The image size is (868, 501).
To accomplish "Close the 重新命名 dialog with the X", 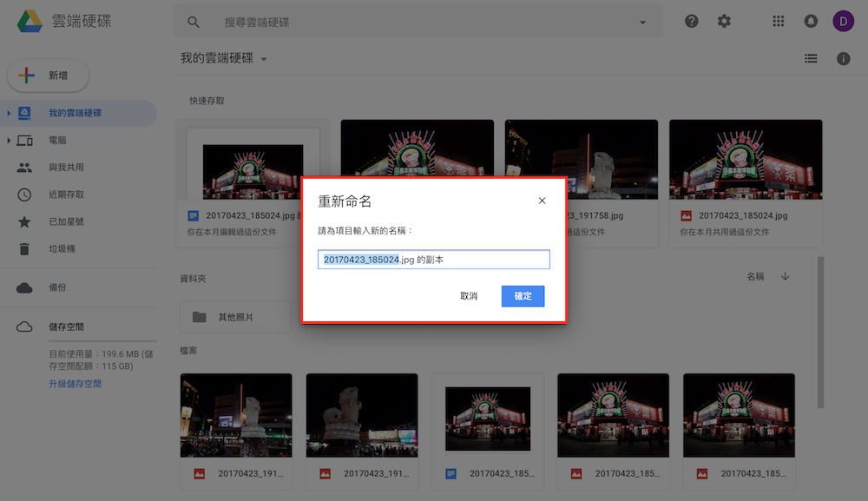I will 542,200.
